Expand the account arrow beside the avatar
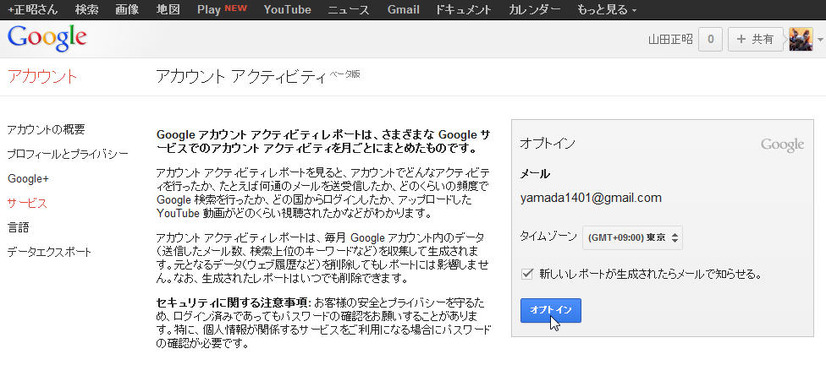Image resolution: width=826 pixels, height=376 pixels. tap(820, 40)
